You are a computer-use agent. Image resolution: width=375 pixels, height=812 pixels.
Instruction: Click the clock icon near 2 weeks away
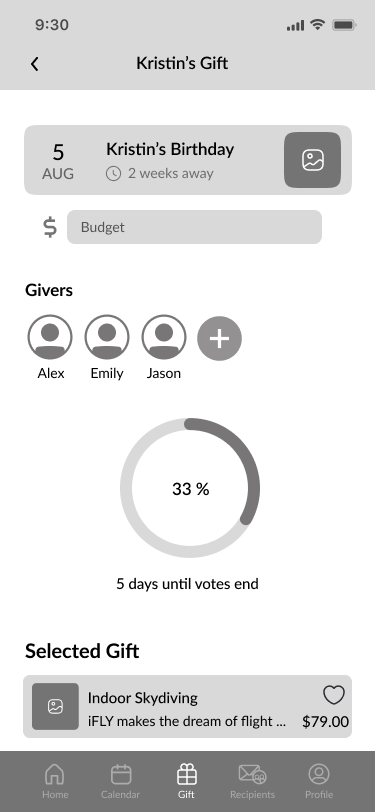[x=113, y=173]
